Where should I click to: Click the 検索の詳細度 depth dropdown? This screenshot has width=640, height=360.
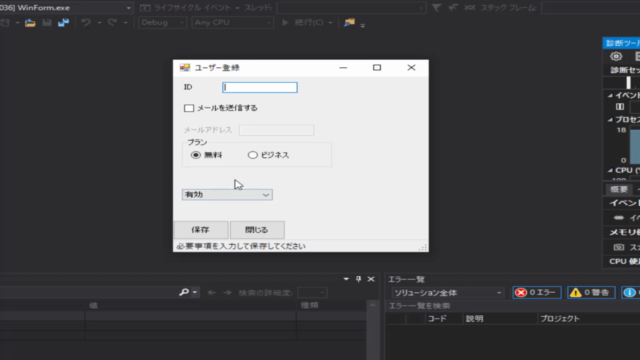pyautogui.click(x=312, y=293)
